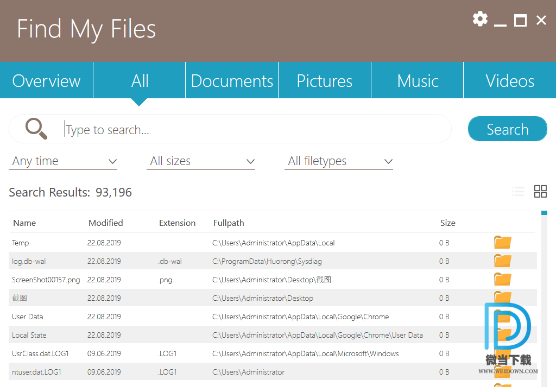Viewport: 556px width, 392px height.
Task: Open folder for log.db-wal row
Action: point(502,261)
